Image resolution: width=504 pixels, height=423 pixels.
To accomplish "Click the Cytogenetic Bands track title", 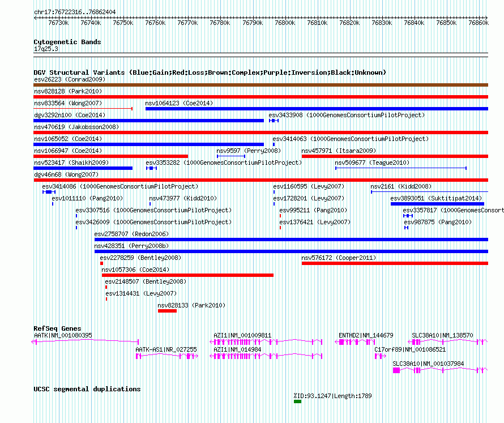I will tap(67, 42).
